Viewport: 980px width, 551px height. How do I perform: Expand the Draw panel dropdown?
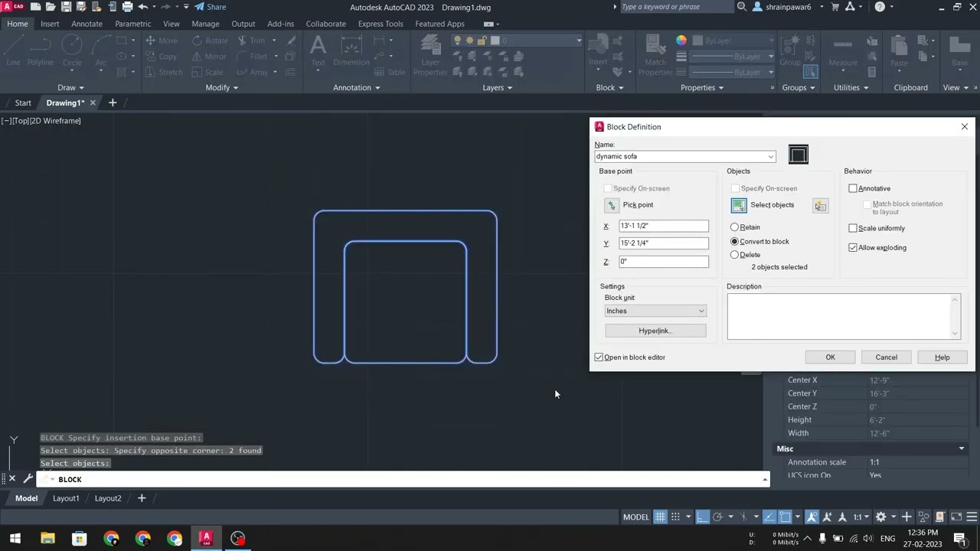70,87
